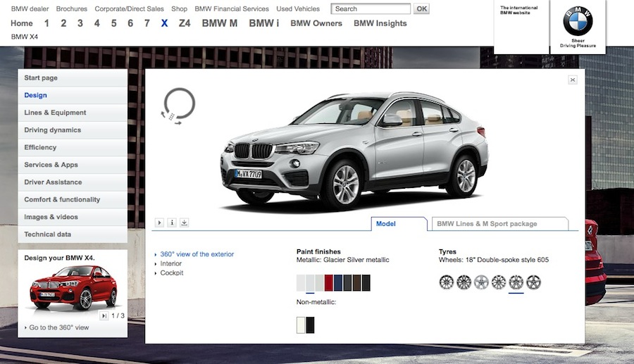Click into the Search input field

point(371,9)
